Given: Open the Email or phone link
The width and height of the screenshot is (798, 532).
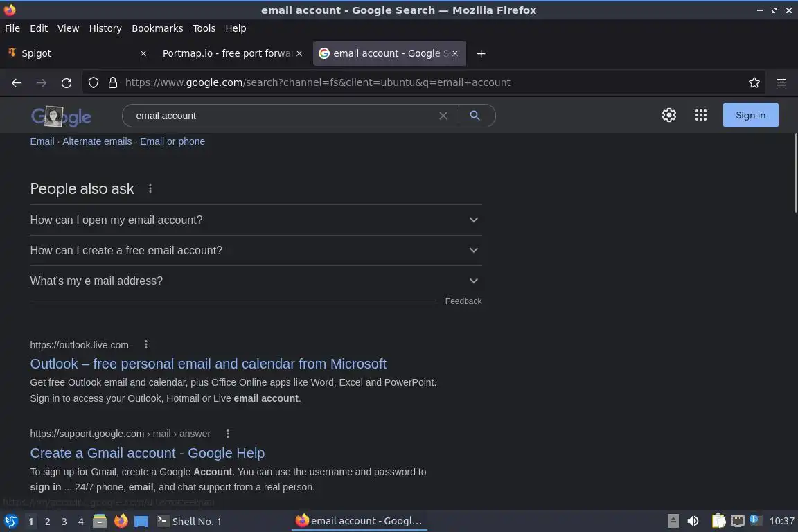Looking at the screenshot, I should [x=172, y=141].
